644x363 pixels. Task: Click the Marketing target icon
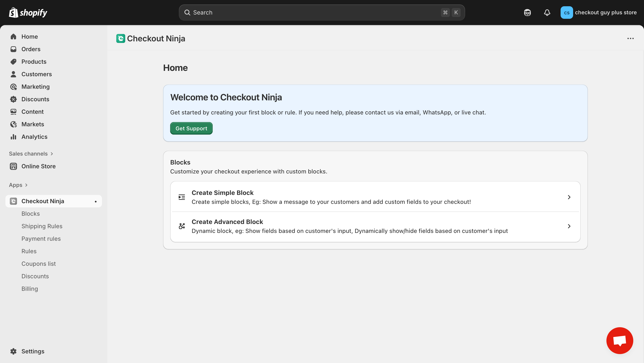(13, 87)
